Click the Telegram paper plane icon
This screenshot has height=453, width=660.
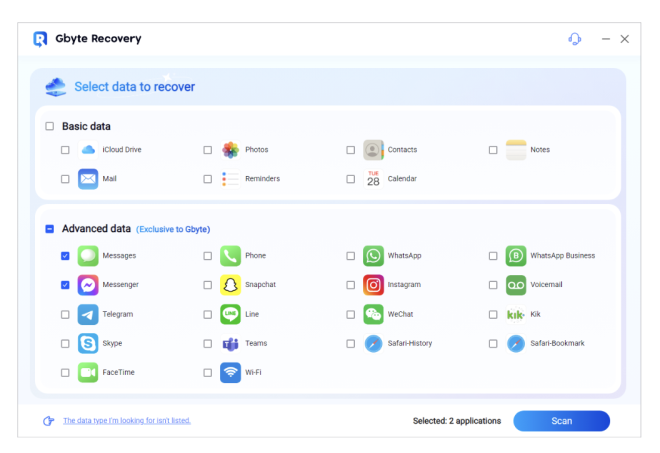click(x=88, y=314)
